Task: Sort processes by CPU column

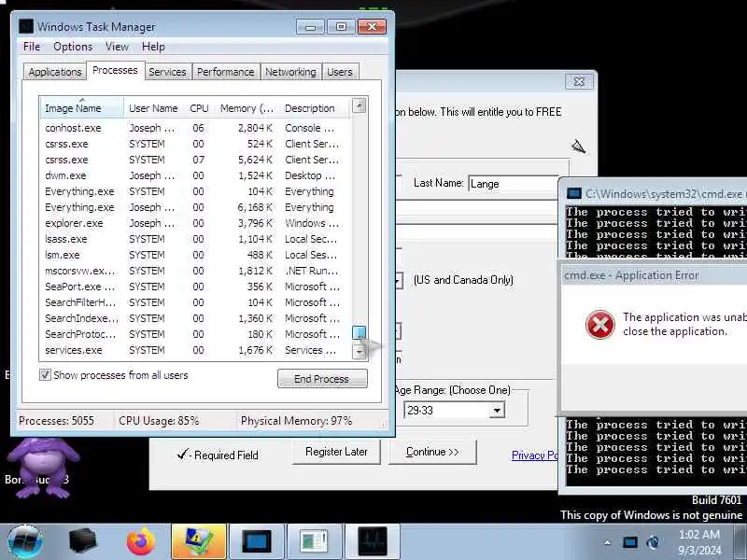Action: (x=199, y=108)
